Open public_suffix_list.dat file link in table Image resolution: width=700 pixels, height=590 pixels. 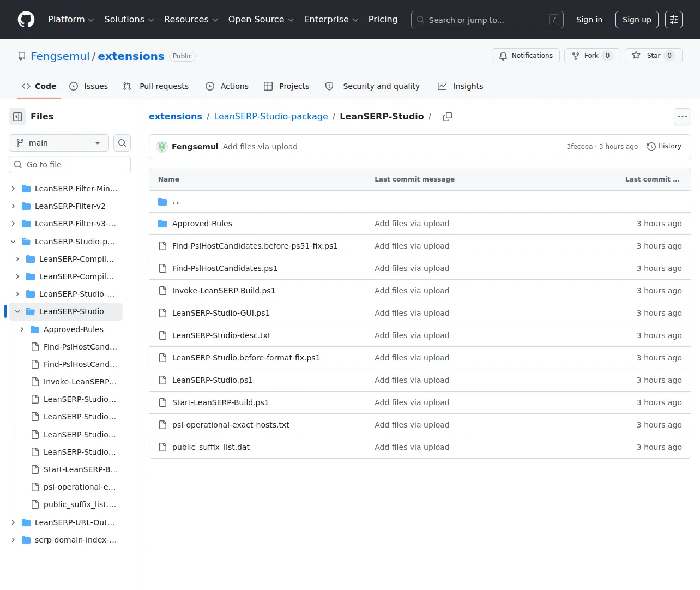click(x=211, y=447)
